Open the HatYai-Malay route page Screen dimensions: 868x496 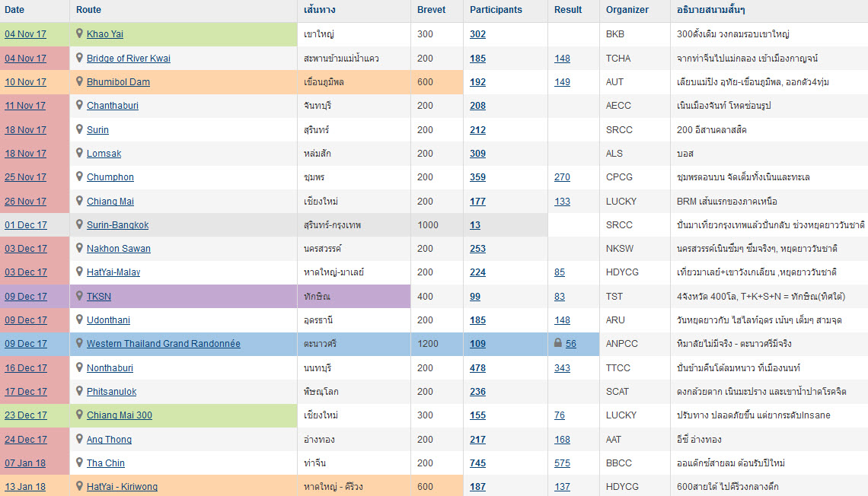tap(113, 272)
